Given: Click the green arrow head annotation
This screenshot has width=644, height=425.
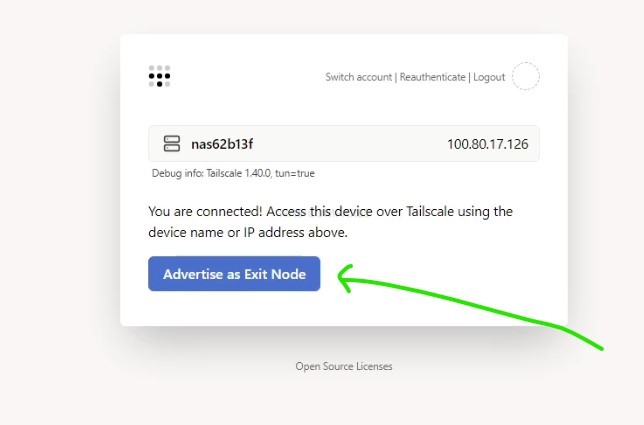Looking at the screenshot, I should (x=346, y=279).
